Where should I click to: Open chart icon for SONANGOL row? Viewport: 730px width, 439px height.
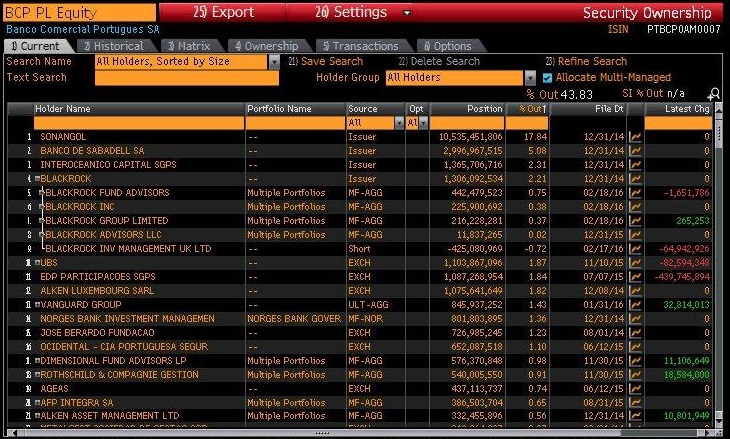635,137
